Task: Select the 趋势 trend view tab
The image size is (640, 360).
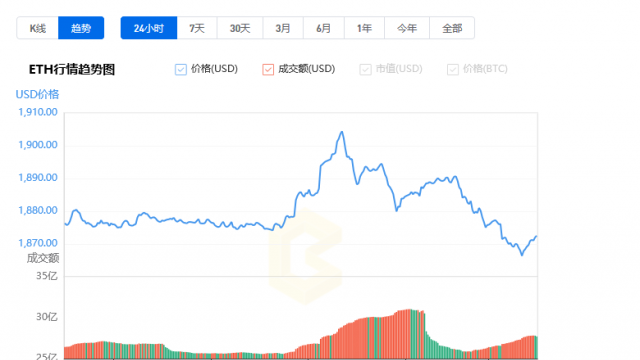Action: (81, 28)
